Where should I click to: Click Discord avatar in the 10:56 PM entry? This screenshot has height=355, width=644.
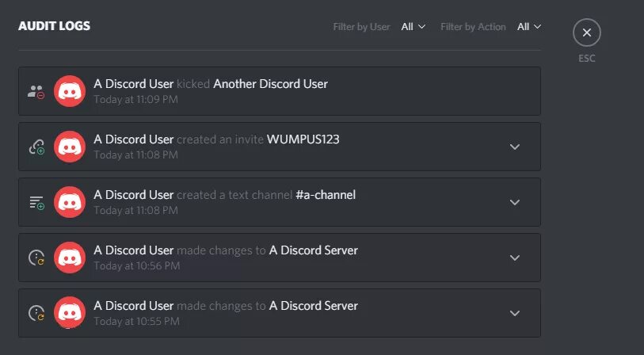click(x=70, y=258)
